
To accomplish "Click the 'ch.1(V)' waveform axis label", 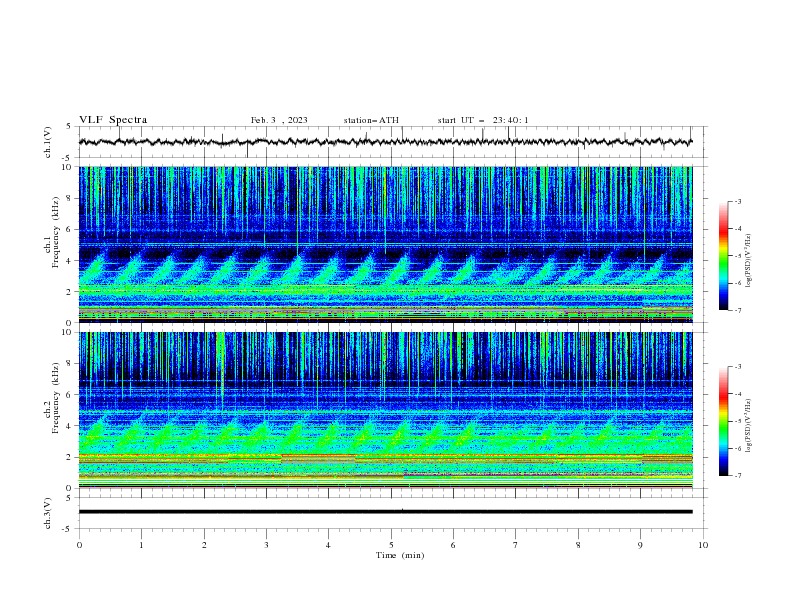I will (48, 142).
